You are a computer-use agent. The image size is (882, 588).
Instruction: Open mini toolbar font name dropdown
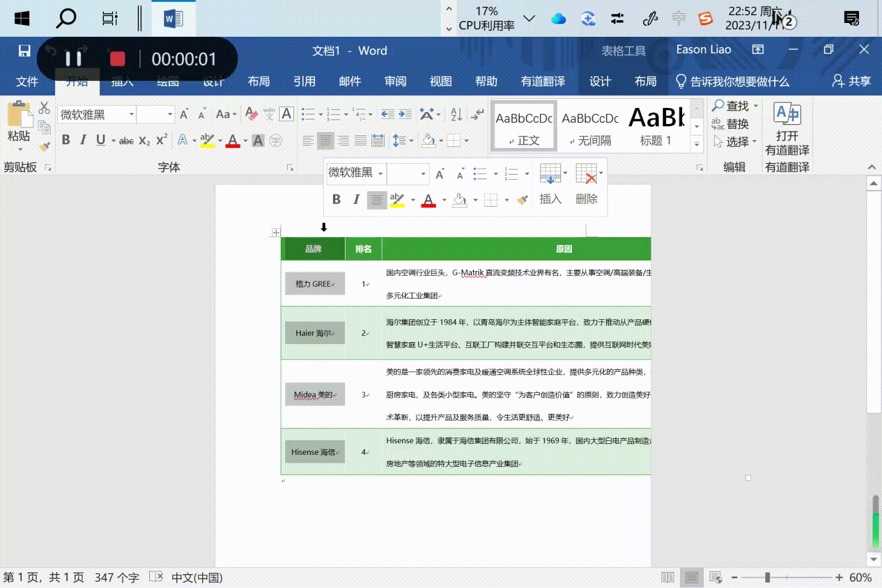pyautogui.click(x=380, y=173)
